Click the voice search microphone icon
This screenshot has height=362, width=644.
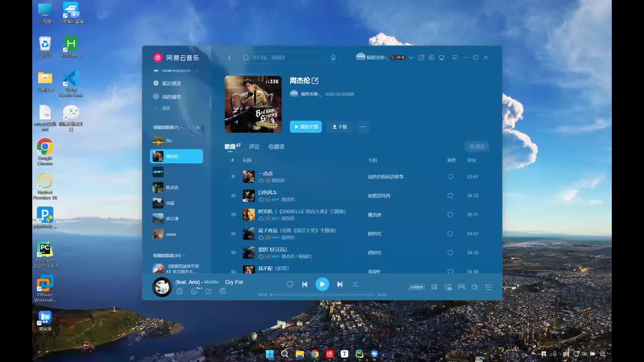[x=333, y=58]
